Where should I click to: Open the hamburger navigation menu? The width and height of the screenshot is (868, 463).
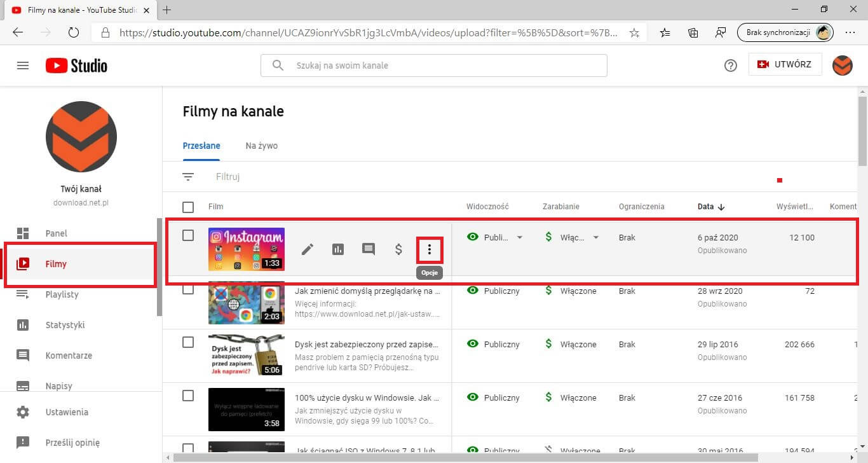pyautogui.click(x=23, y=66)
